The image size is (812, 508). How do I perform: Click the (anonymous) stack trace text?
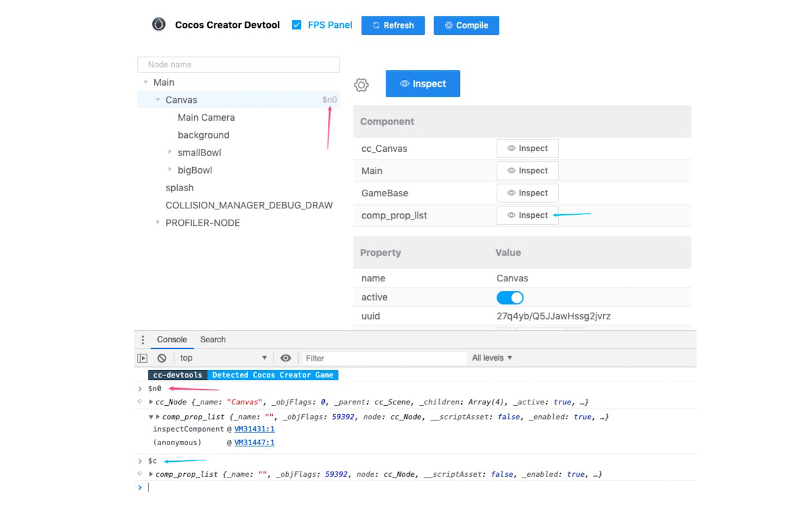click(x=177, y=443)
